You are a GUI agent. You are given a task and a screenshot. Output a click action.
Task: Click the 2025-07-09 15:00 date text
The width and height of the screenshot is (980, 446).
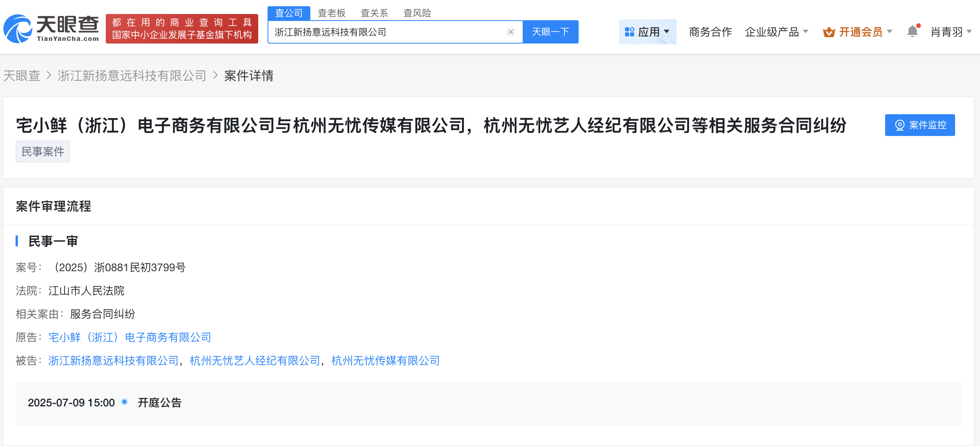71,402
